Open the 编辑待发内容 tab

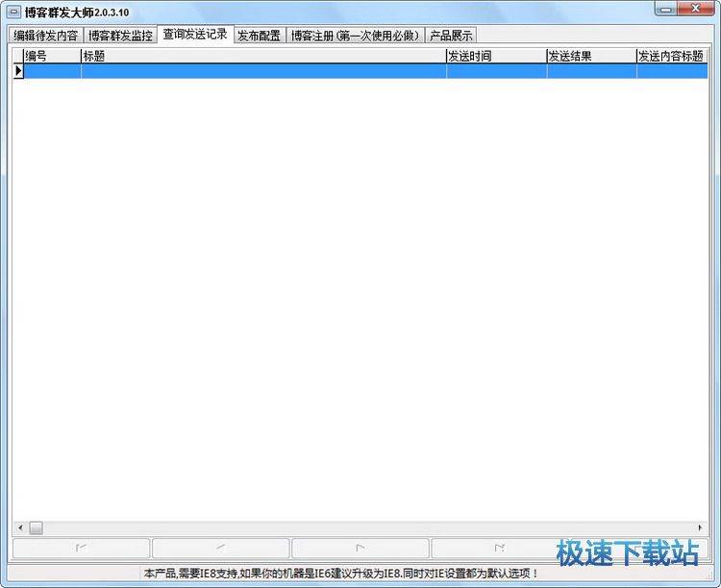coord(45,36)
